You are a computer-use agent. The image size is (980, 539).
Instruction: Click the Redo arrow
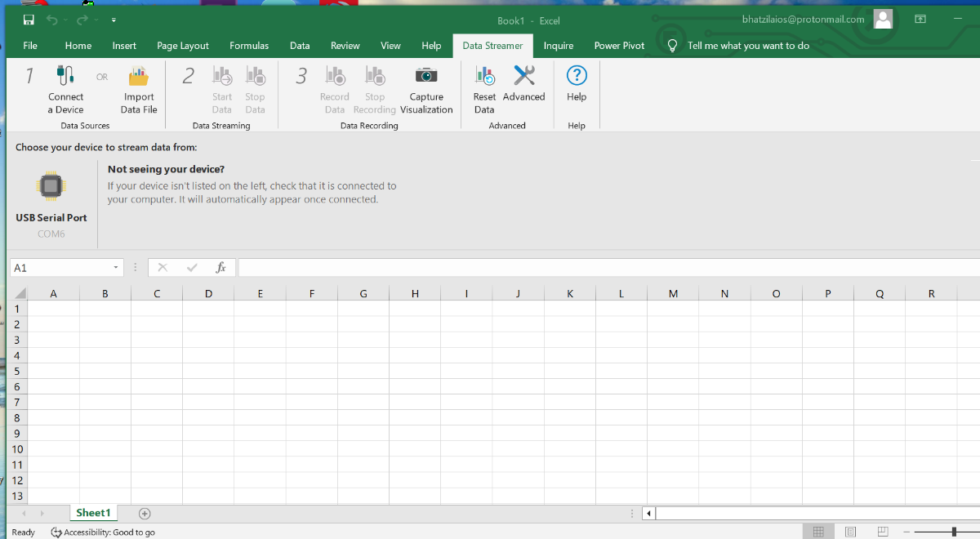(x=82, y=20)
